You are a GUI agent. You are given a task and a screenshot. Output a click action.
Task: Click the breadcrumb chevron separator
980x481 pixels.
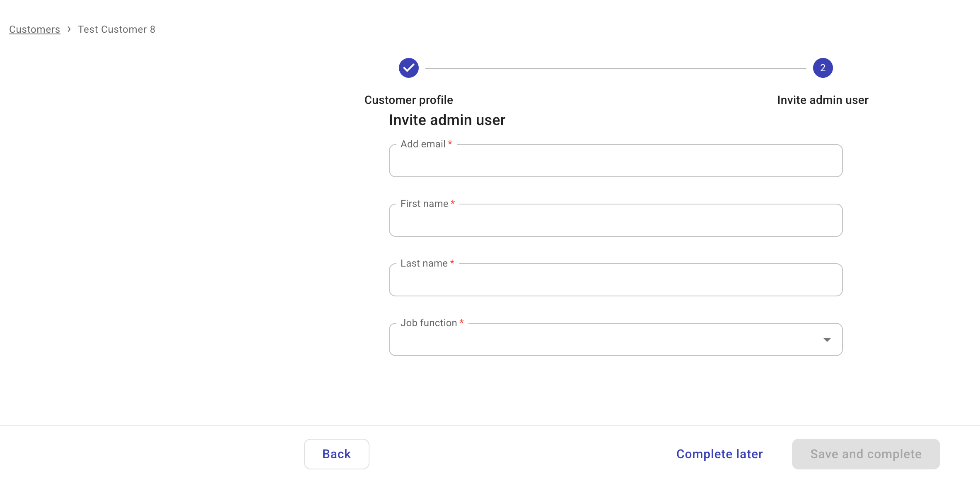(69, 29)
